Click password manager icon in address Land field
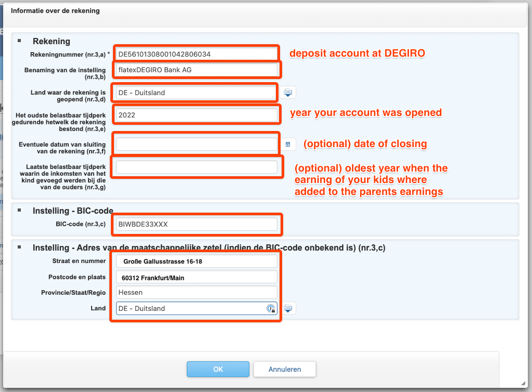532x392 pixels. pos(271,308)
